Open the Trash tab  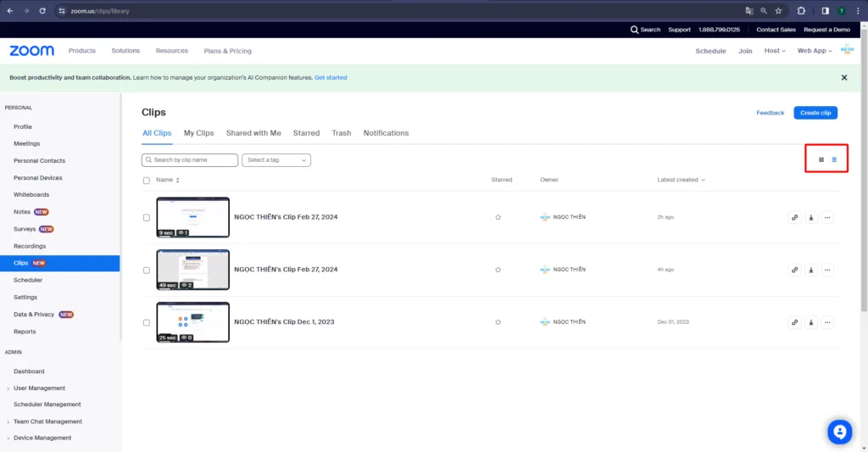[x=342, y=133]
